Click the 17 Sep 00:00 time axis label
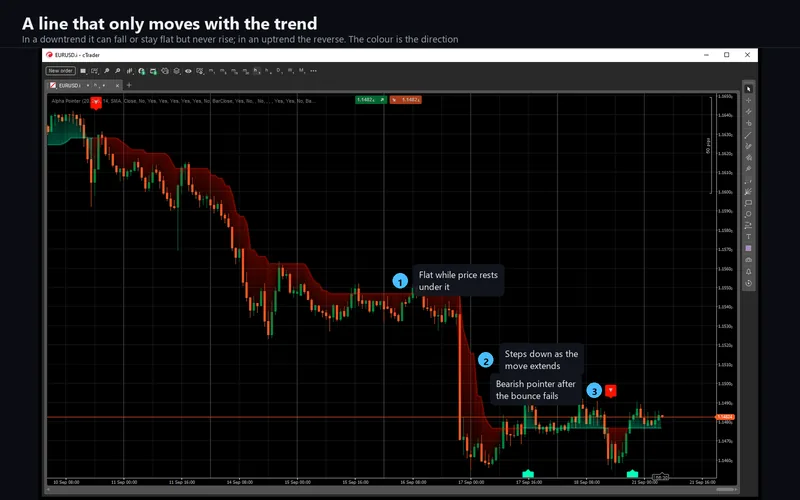 (471, 482)
